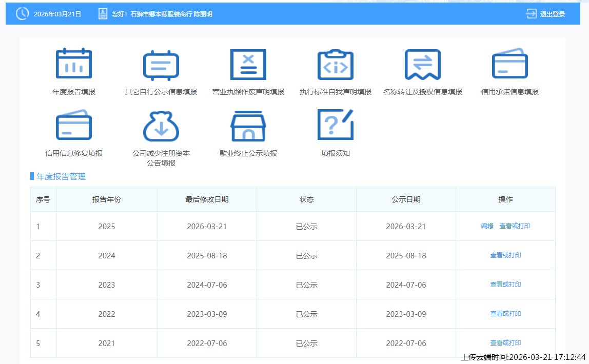Click the user profile icon in header
Viewport: 589px width, 364px height.
point(103,14)
